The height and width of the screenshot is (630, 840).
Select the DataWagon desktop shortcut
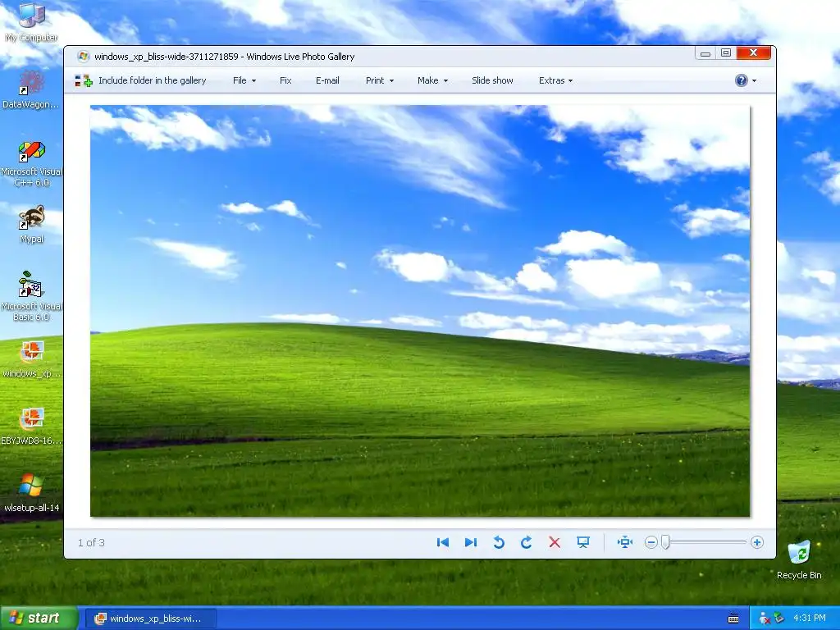(31, 89)
